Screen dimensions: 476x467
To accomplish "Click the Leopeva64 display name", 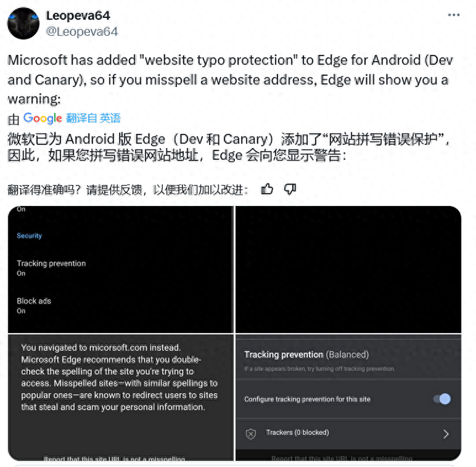I will click(78, 16).
